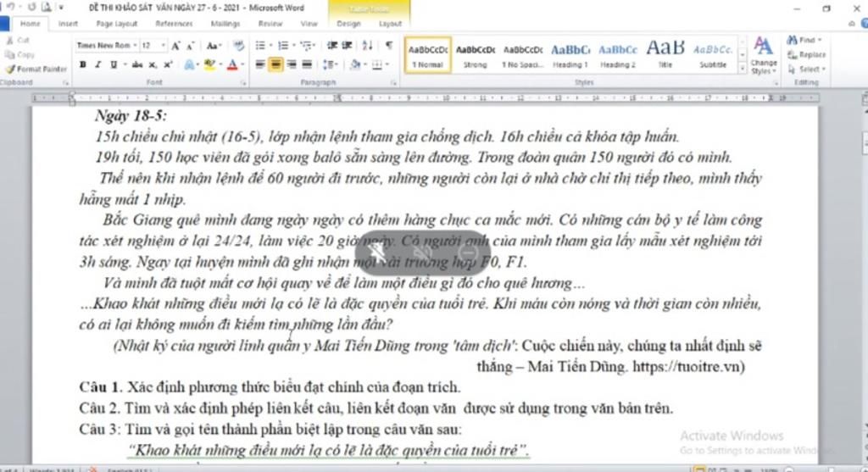Toggle subscript formatting
The image size is (868, 472).
pos(153,64)
